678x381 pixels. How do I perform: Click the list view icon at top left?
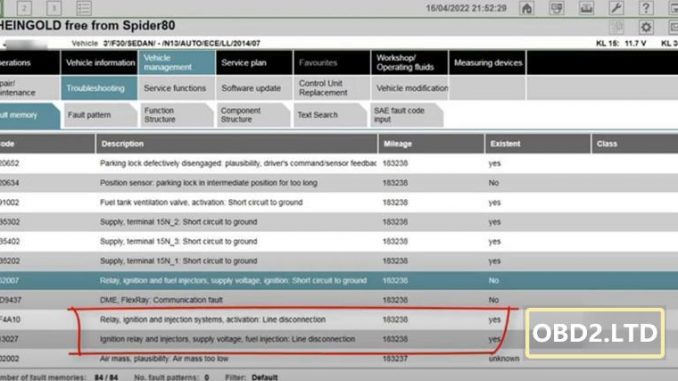click(83, 8)
